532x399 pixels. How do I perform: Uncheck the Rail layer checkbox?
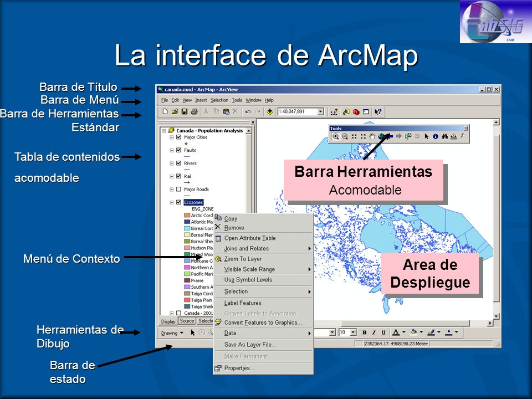(179, 176)
